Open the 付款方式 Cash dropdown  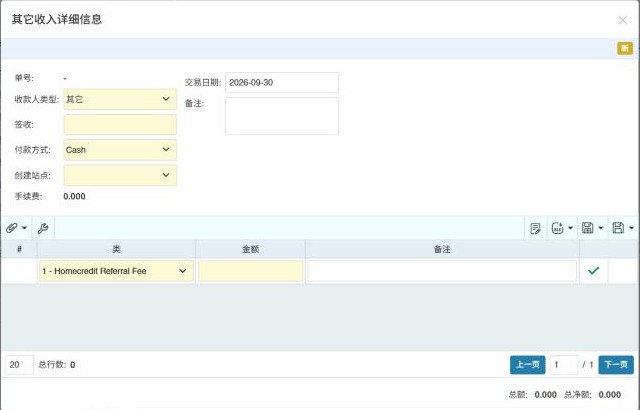[x=120, y=150]
